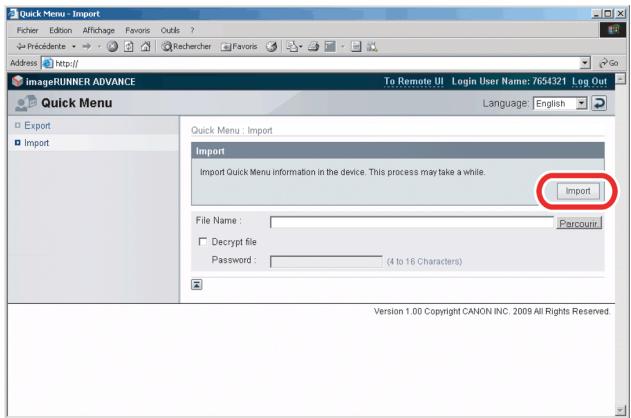The height and width of the screenshot is (418, 631).
Task: Stop page loading with the stop icon
Action: (112, 47)
